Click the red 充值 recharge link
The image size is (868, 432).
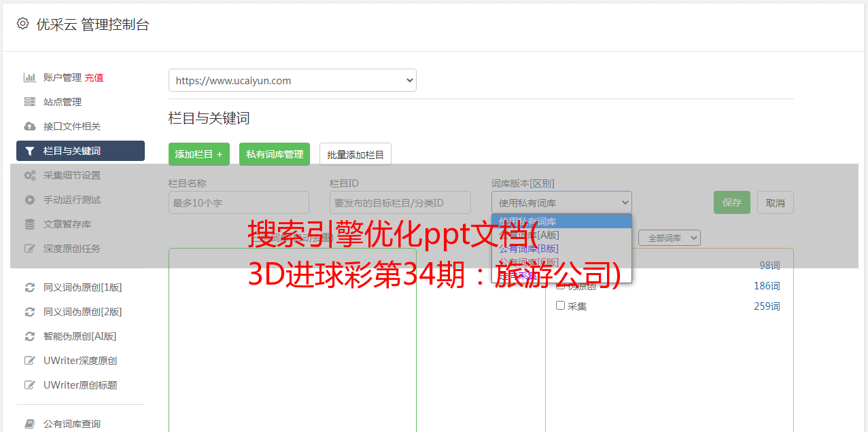pos(94,77)
